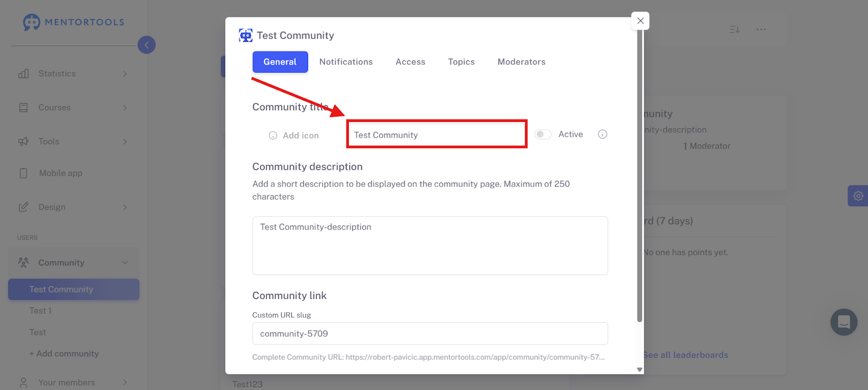
Task: Click the Complete Community URL text
Action: pos(429,357)
